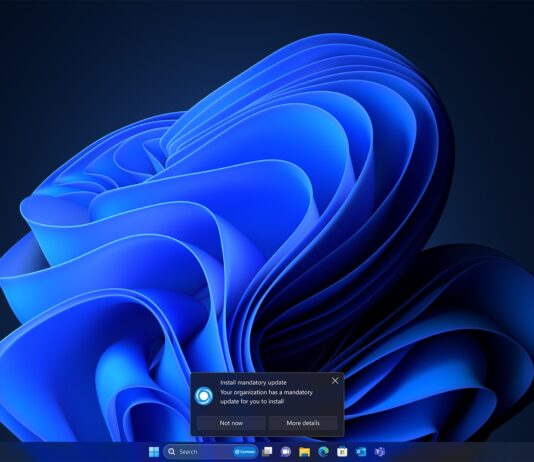Launch the Chat app from taskbar
The image size is (534, 462).
[x=286, y=452]
